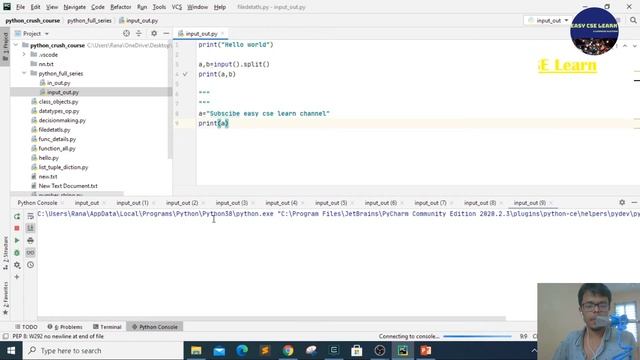Collapse all in the Project panel
The height and width of the screenshot is (360, 640).
pyautogui.click(x=139, y=33)
